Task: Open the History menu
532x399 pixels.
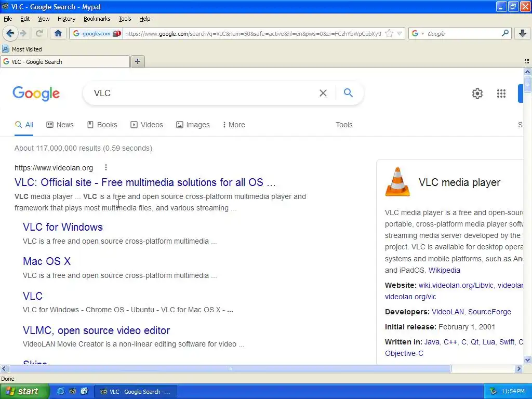Action: coord(66,19)
